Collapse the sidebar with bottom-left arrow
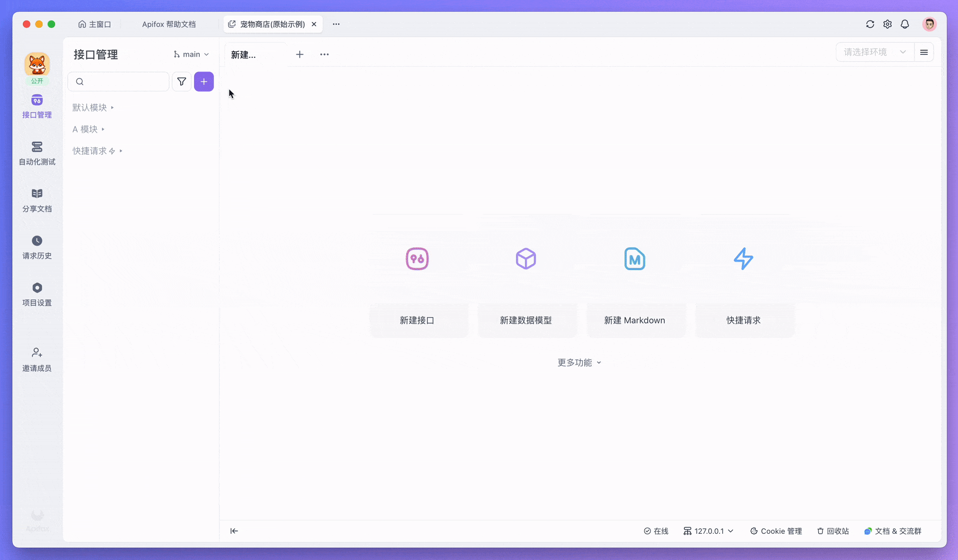This screenshot has height=560, width=958. coord(234,531)
